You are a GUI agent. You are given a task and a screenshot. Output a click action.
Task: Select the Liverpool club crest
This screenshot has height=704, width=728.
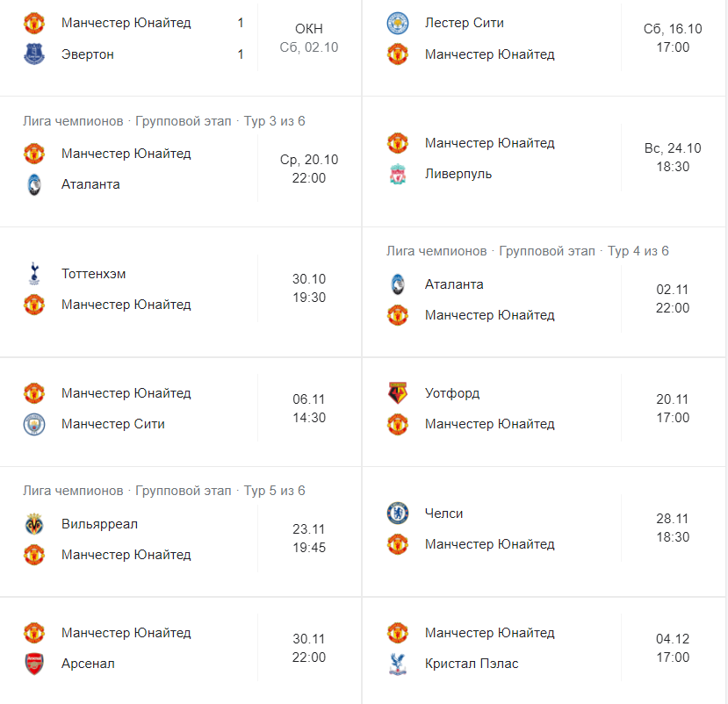point(398,174)
